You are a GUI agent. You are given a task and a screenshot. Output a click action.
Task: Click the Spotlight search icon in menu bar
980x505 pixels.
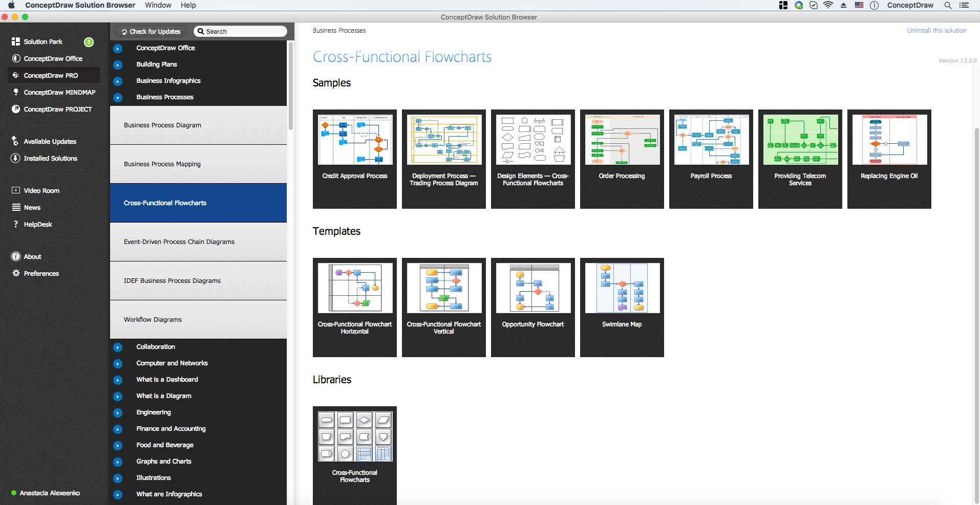(948, 5)
